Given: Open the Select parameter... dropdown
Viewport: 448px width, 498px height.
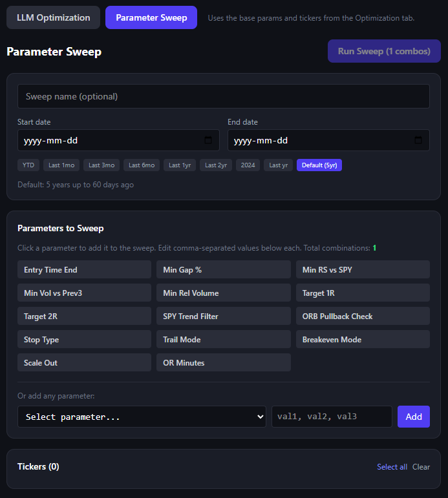Looking at the screenshot, I should [x=142, y=417].
